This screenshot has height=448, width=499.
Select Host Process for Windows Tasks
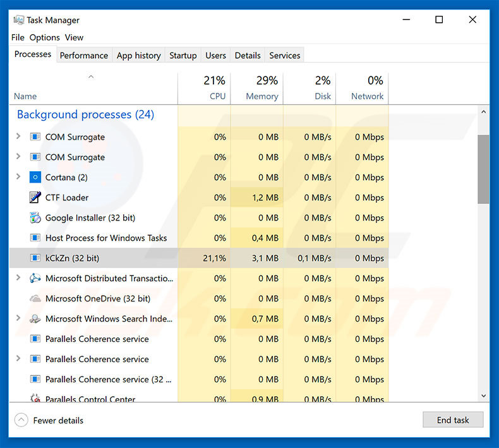point(199,238)
